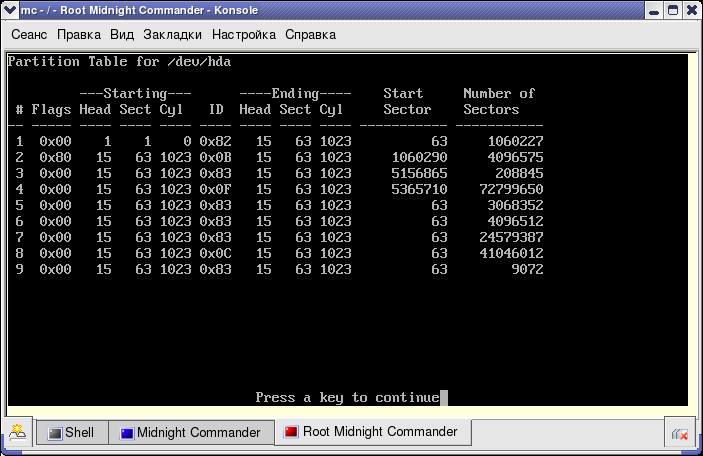Select the Root Midnight Commander tab
The width and height of the screenshot is (703, 456).
373,432
